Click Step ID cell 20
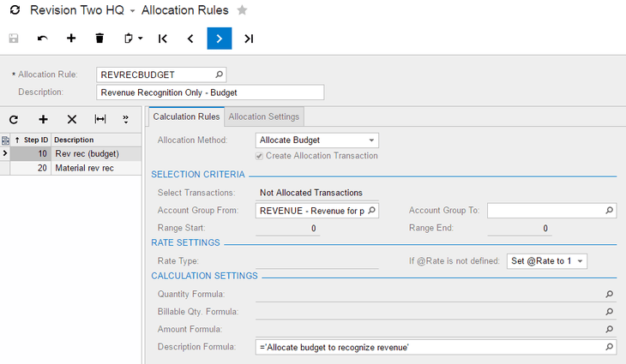The image size is (626, 364). (31, 168)
